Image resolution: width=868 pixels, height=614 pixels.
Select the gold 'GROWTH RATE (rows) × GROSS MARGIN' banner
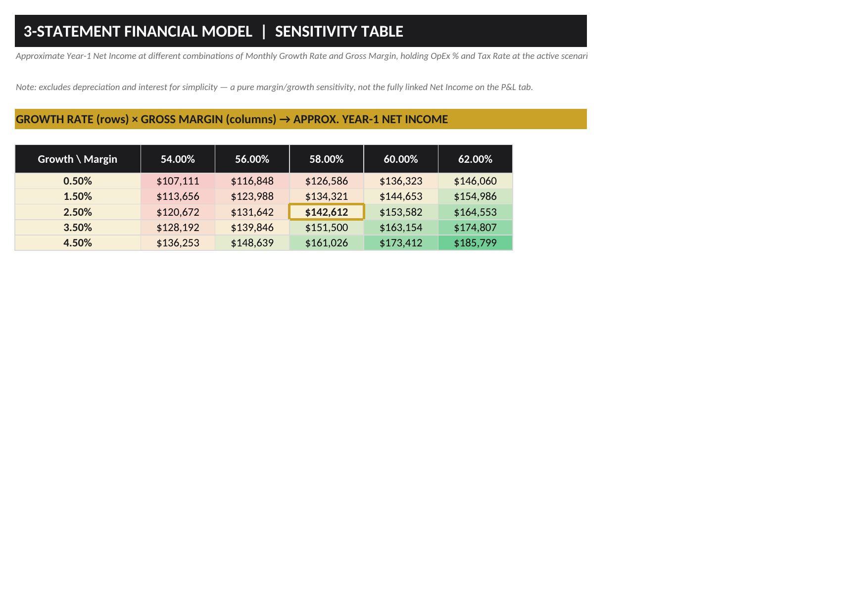click(x=301, y=119)
